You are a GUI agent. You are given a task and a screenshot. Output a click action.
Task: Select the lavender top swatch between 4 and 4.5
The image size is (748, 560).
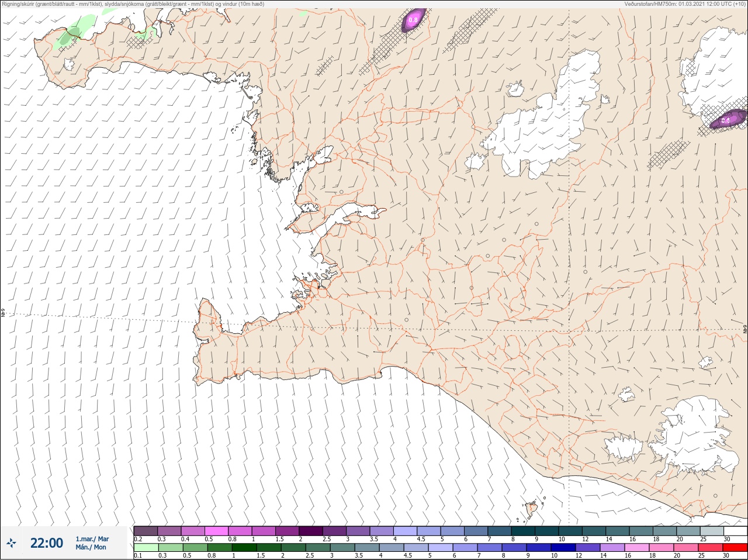pyautogui.click(x=405, y=531)
